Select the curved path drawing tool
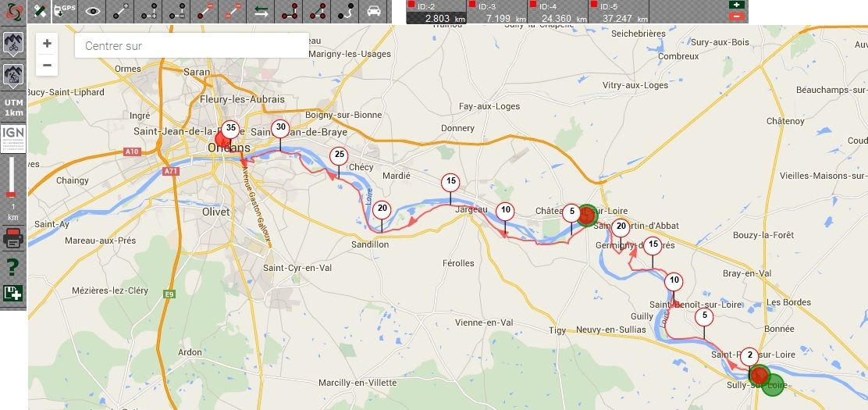This screenshot has height=410, width=868. 346,11
